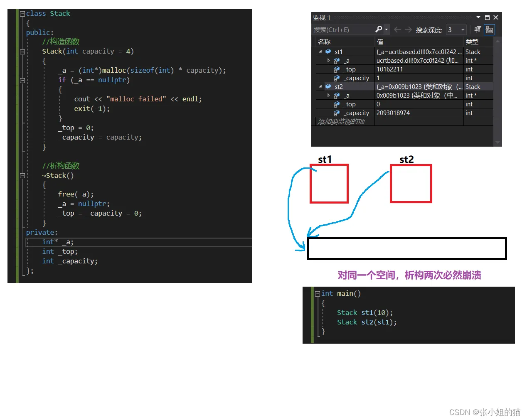Click the exit(-1); code line
The width and height of the screenshot is (527, 420).
click(x=92, y=108)
